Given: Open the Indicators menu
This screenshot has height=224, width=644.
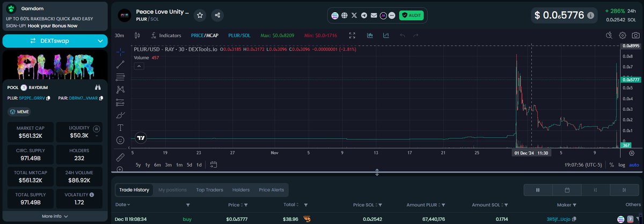Looking at the screenshot, I should click(x=166, y=35).
